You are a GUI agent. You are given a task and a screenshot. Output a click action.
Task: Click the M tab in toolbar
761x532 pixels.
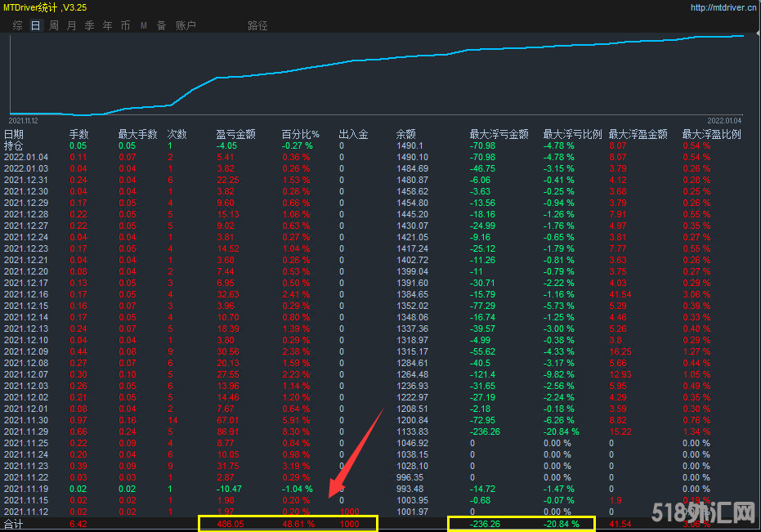144,25
